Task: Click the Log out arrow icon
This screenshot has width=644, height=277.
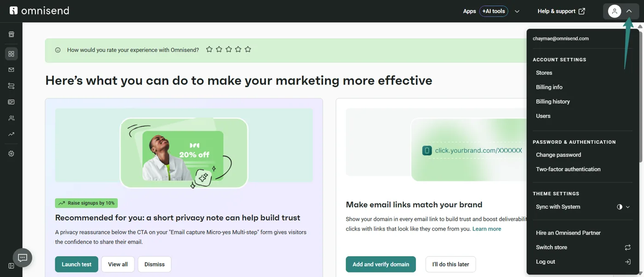Action: (x=627, y=262)
